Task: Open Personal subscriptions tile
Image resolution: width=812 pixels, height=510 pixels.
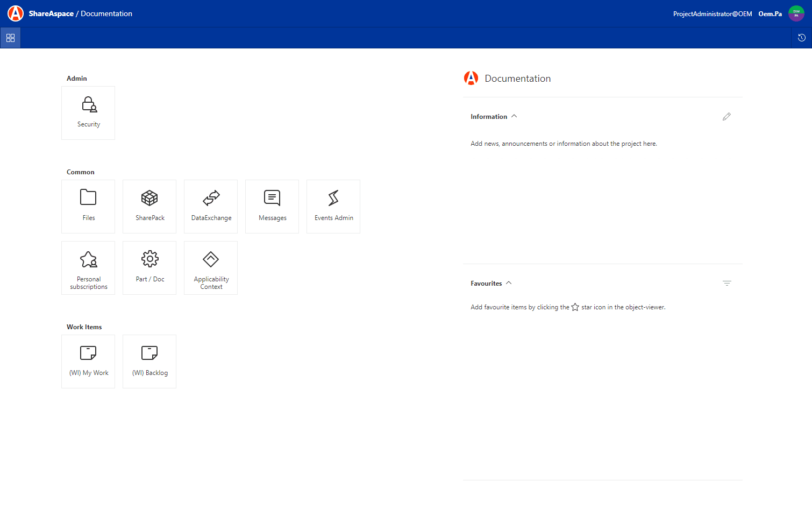Action: pos(88,268)
